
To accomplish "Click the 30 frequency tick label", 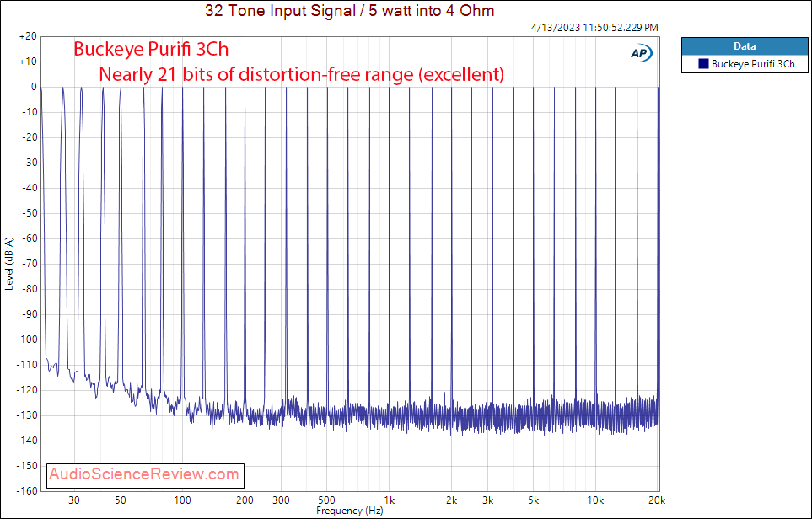I will (x=74, y=500).
